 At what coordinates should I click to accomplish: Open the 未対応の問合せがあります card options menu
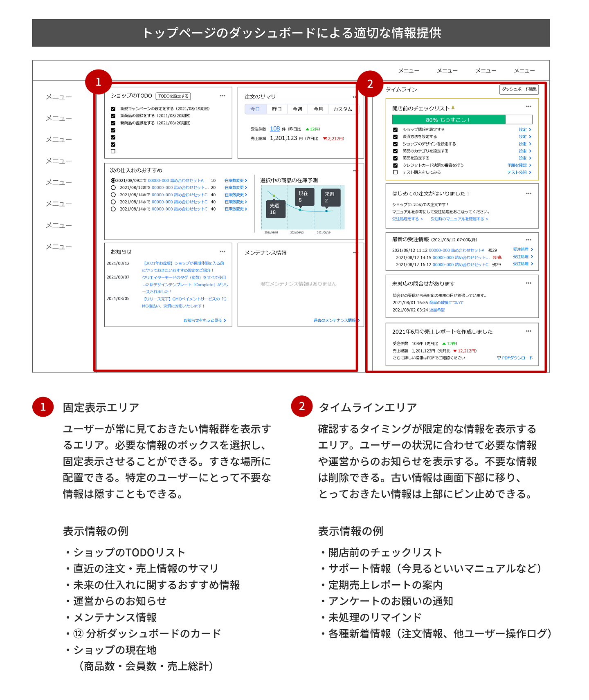pos(528,283)
